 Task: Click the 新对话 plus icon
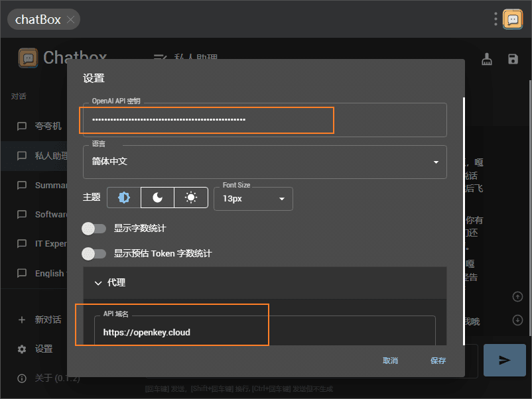pos(22,319)
